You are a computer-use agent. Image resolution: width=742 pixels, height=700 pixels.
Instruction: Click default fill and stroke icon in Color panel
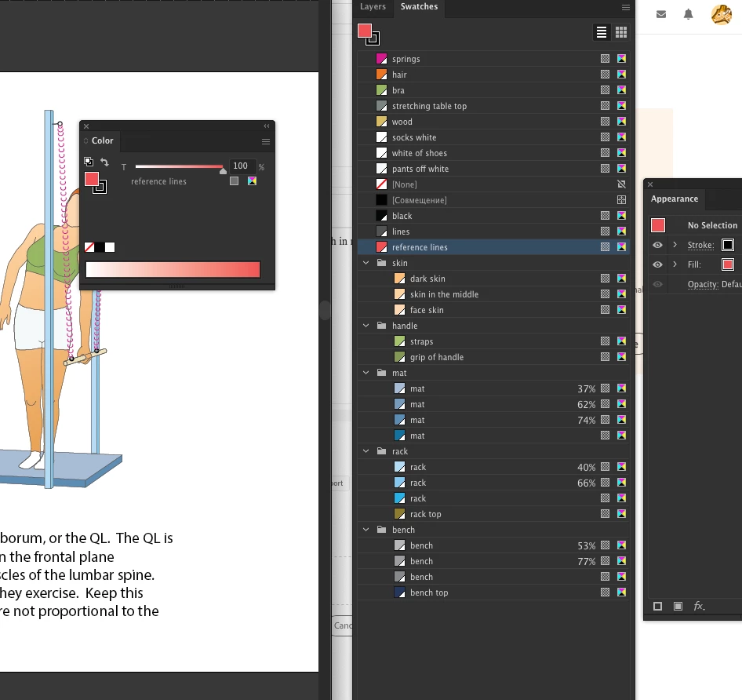coord(89,162)
